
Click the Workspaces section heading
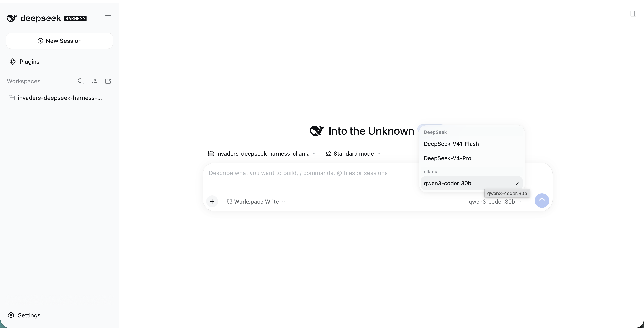[x=24, y=81]
